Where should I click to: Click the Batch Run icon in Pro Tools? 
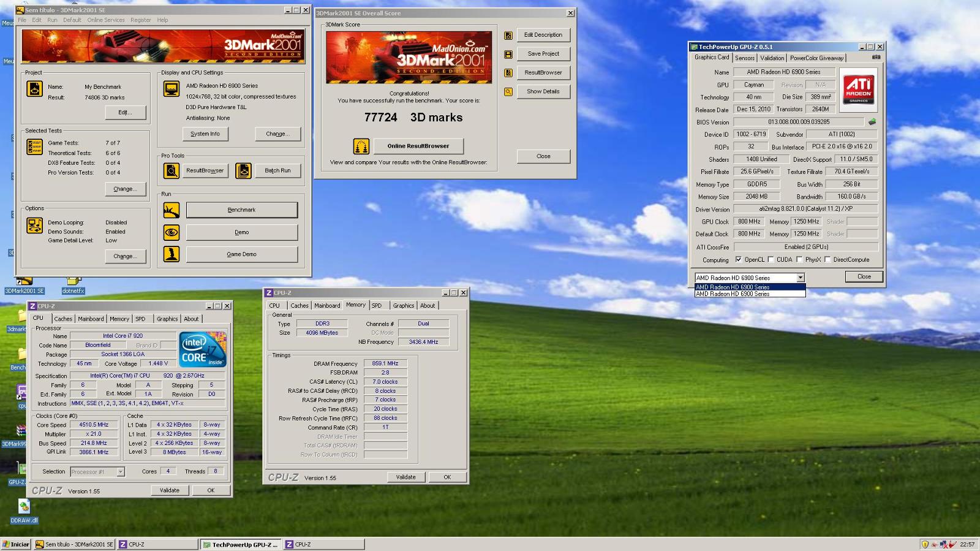pos(243,170)
